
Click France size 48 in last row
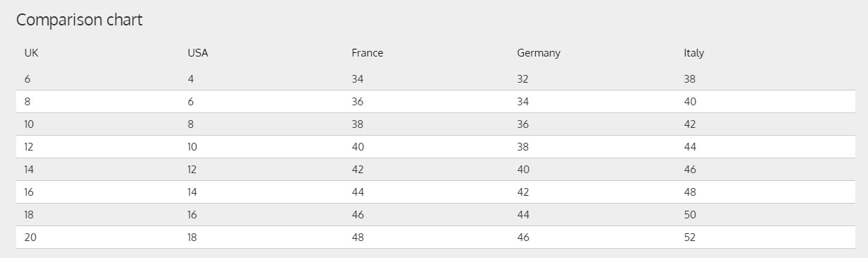point(358,238)
